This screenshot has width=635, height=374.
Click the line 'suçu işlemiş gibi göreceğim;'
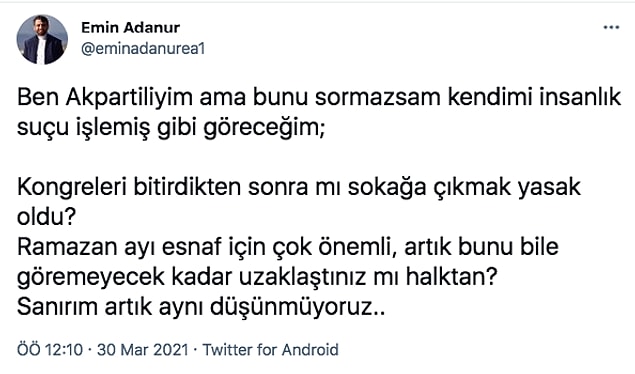(171, 128)
